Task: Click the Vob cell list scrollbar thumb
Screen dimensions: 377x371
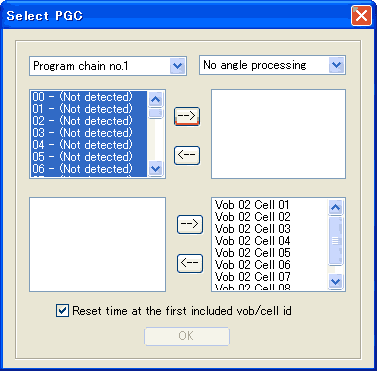Action: pos(336,240)
